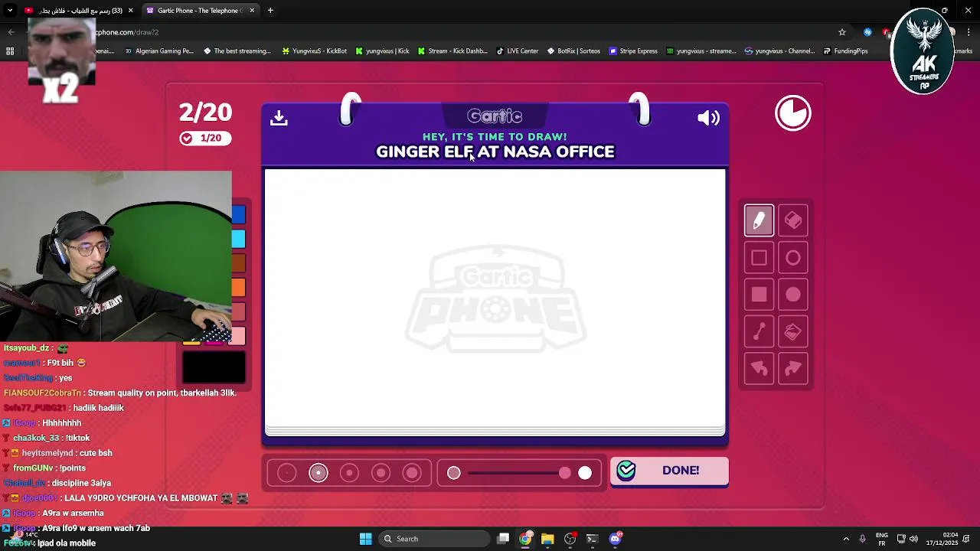This screenshot has width=980, height=551.
Task: Pick the light pink color swatch
Action: point(238,336)
